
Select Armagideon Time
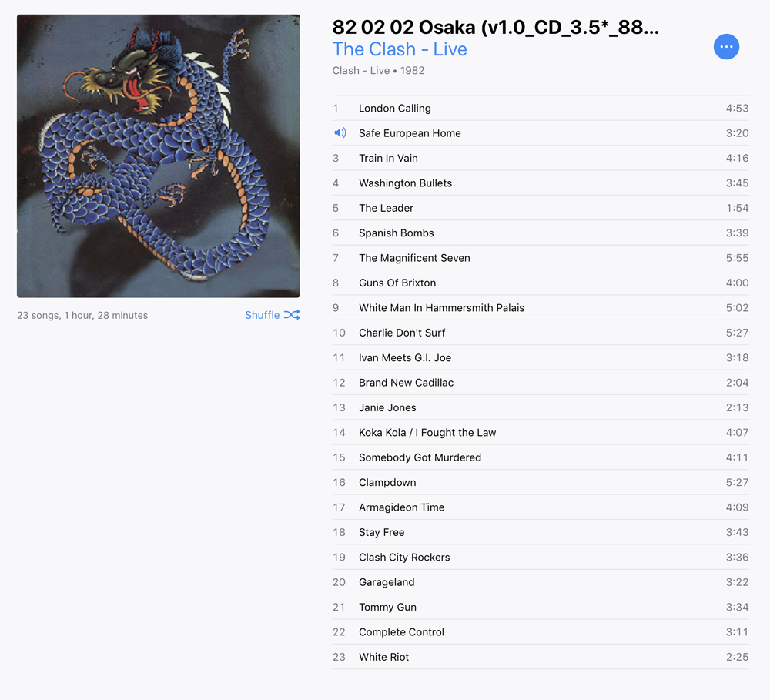point(541,507)
